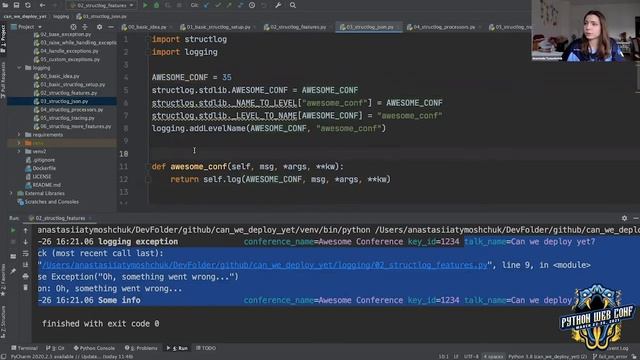The width and height of the screenshot is (640, 360).
Task: Open Search Everywhere magnifier icon
Action: click(293, 5)
